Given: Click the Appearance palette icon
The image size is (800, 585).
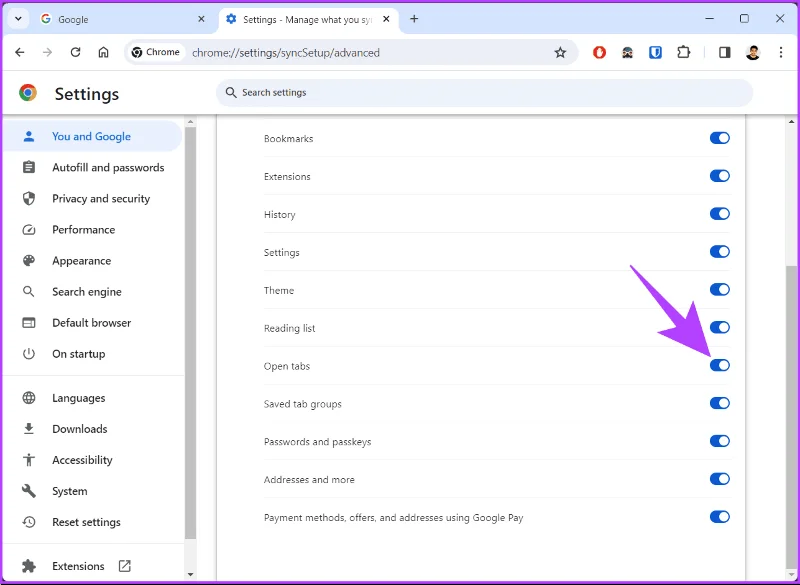Looking at the screenshot, I should [29, 261].
